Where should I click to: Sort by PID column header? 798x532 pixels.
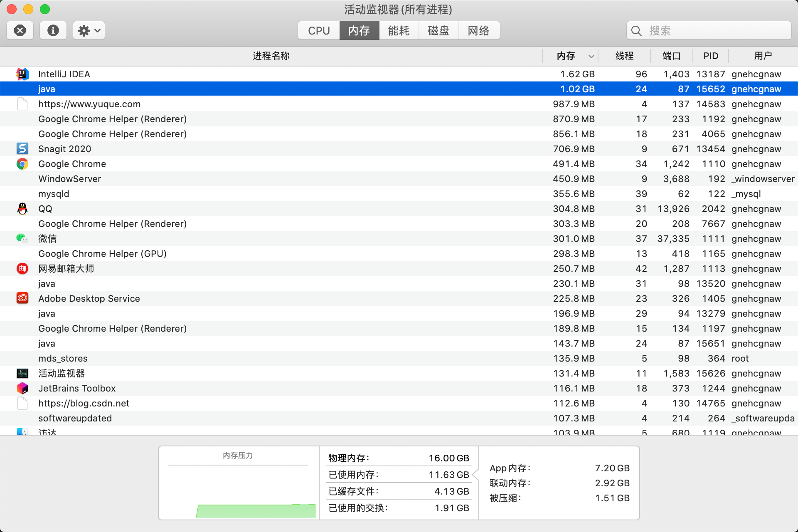tap(711, 56)
